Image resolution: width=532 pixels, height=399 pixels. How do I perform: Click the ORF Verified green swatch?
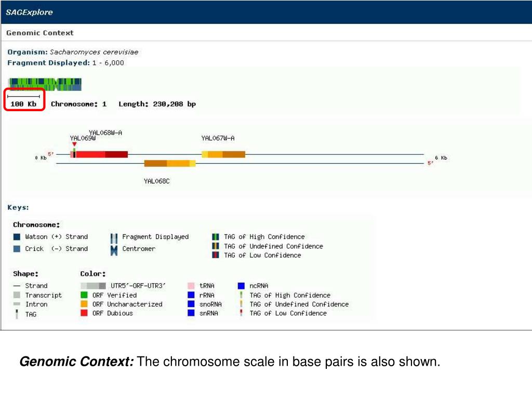click(84, 295)
